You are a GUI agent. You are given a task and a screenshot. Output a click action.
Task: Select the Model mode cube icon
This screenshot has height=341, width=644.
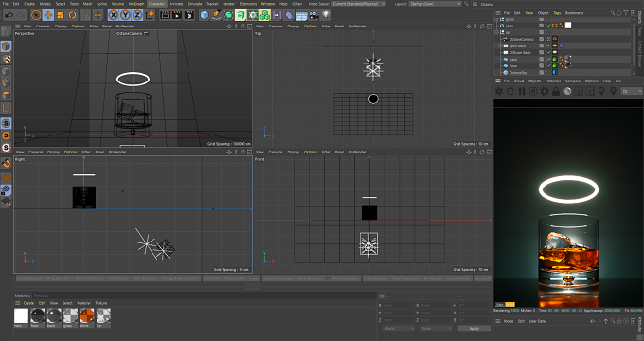pyautogui.click(x=7, y=46)
